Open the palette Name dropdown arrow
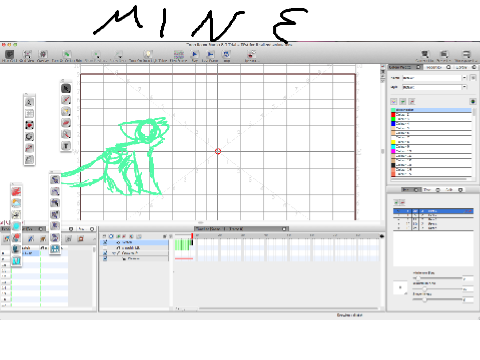 coord(464,78)
